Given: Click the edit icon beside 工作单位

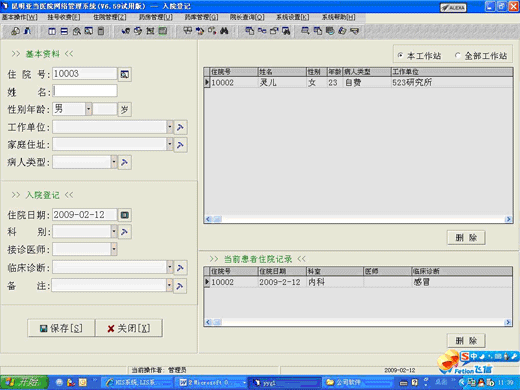Looking at the screenshot, I should pyautogui.click(x=180, y=127).
